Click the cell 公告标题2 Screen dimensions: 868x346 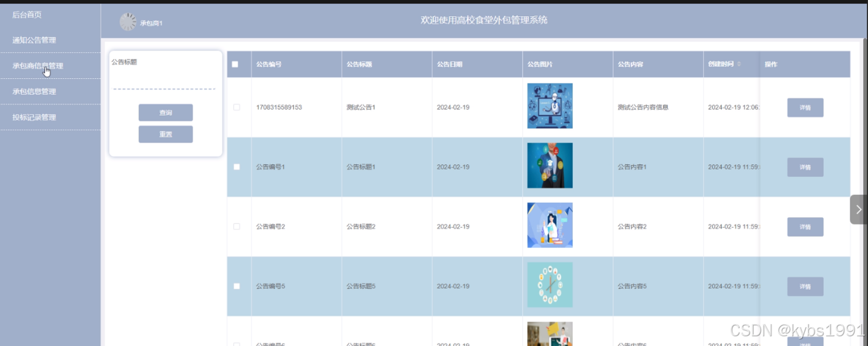tap(361, 226)
